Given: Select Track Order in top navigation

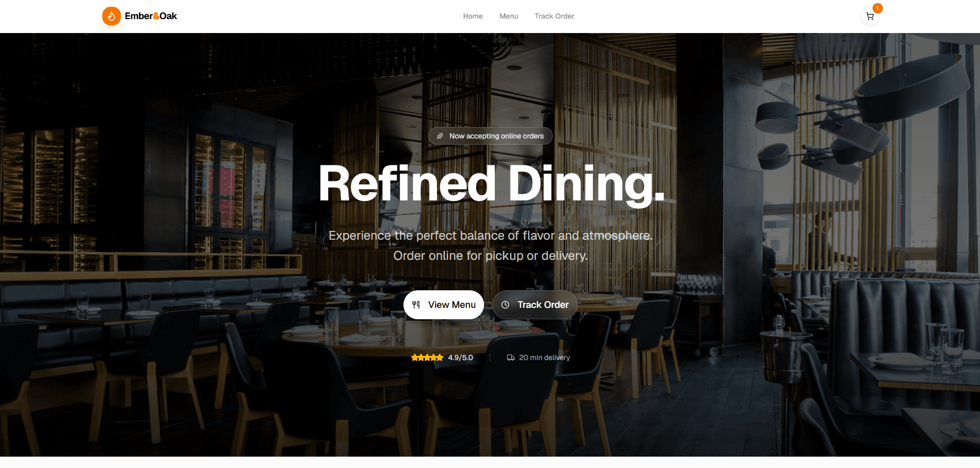Looking at the screenshot, I should pyautogui.click(x=554, y=16).
